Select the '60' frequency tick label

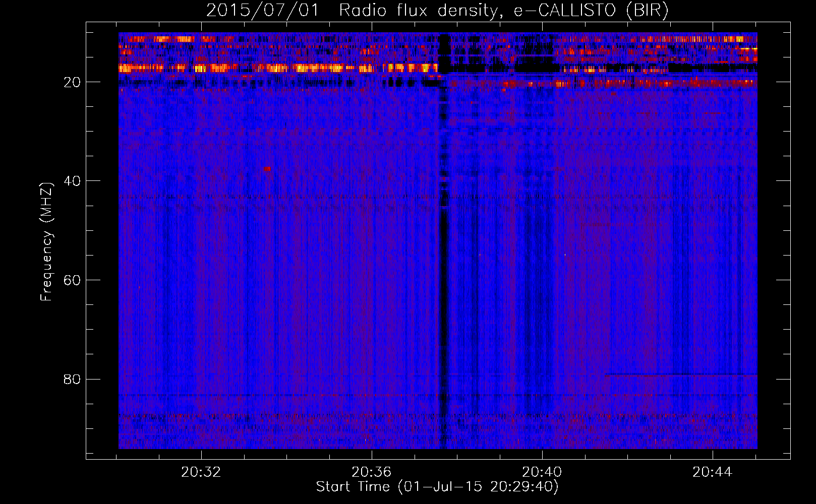73,280
